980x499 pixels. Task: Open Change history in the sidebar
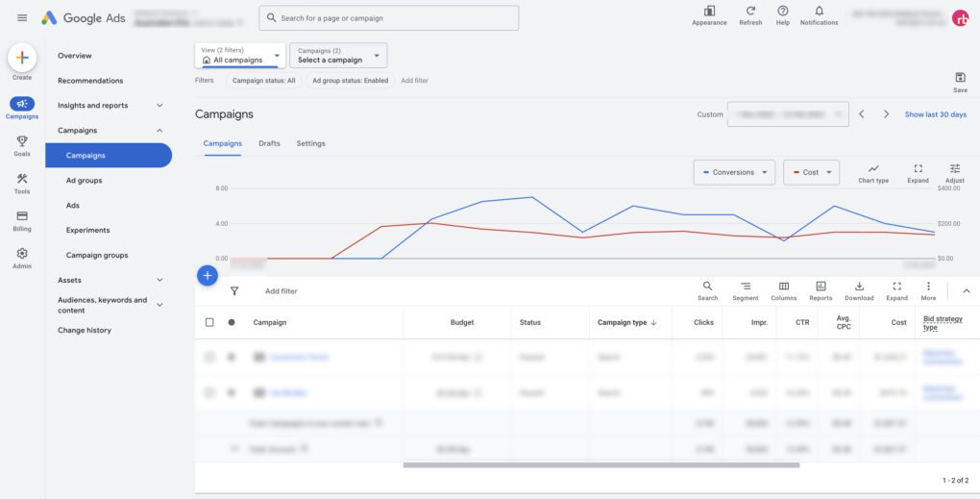pyautogui.click(x=85, y=330)
